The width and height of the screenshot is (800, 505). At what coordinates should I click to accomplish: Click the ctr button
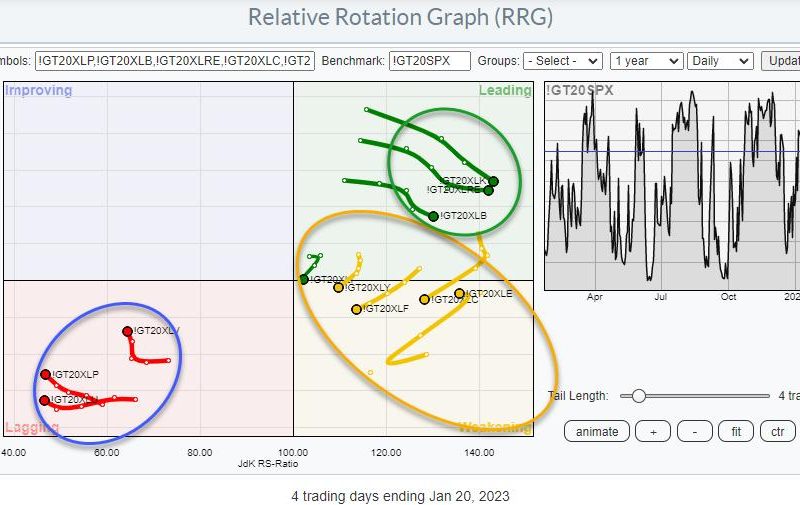(x=778, y=432)
